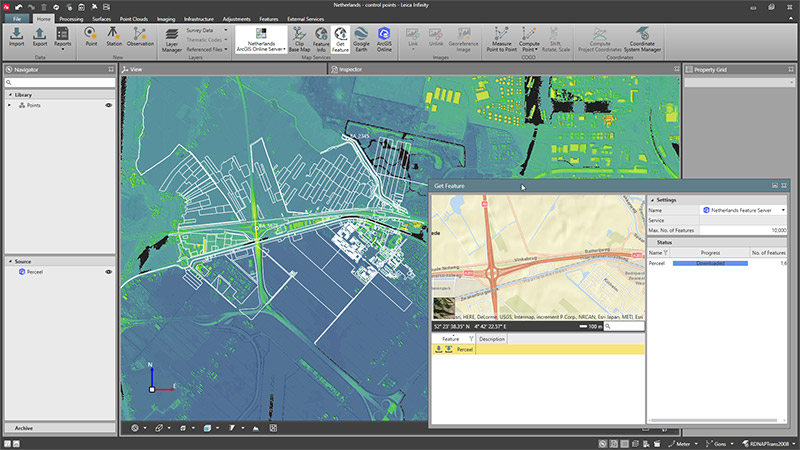Switch to the Infrastructure tab
Image resolution: width=800 pixels, height=450 pixels.
[198, 19]
